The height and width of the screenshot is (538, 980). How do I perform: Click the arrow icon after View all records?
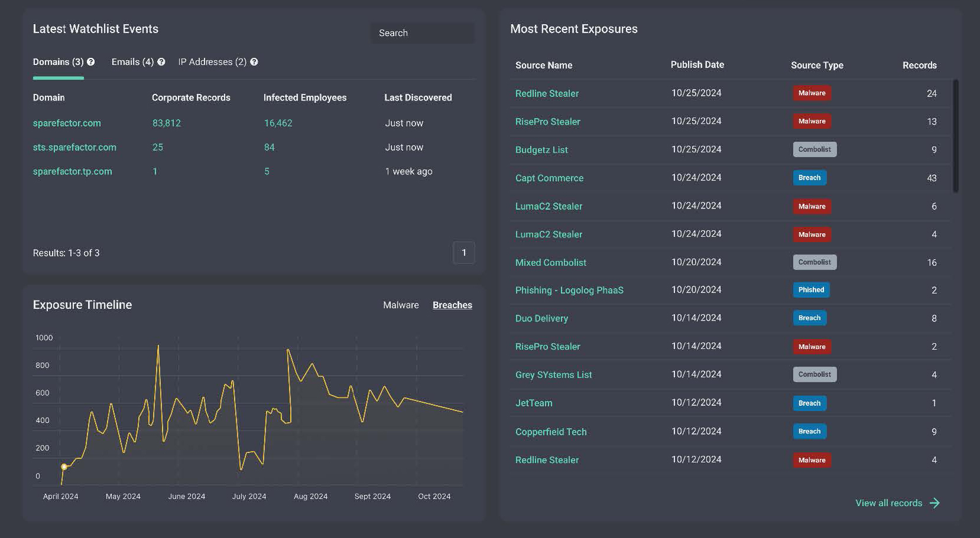pyautogui.click(x=934, y=503)
